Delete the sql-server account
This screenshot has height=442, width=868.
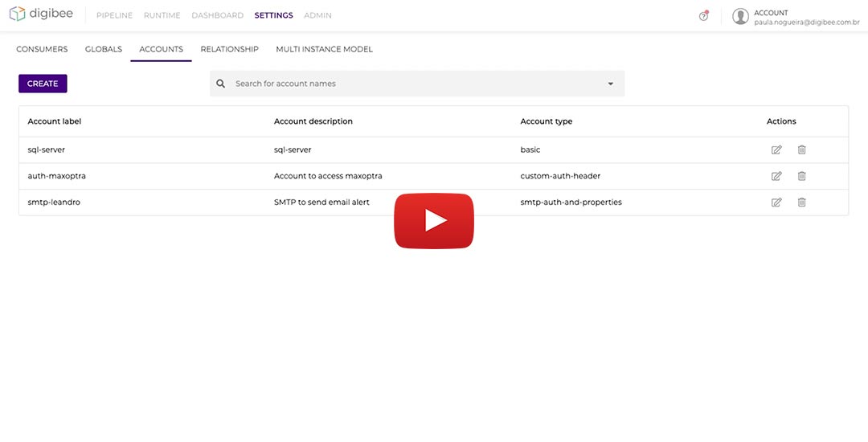click(x=801, y=150)
